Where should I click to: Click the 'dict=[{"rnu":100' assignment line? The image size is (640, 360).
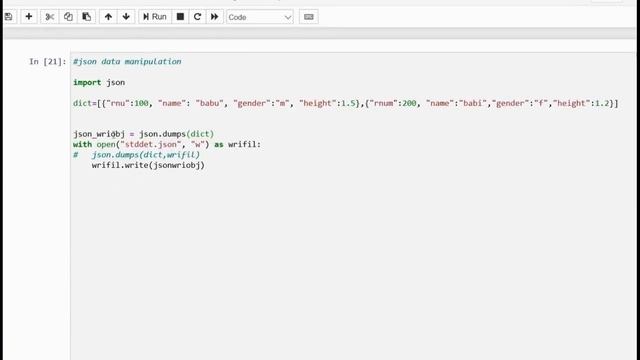[x=346, y=103]
